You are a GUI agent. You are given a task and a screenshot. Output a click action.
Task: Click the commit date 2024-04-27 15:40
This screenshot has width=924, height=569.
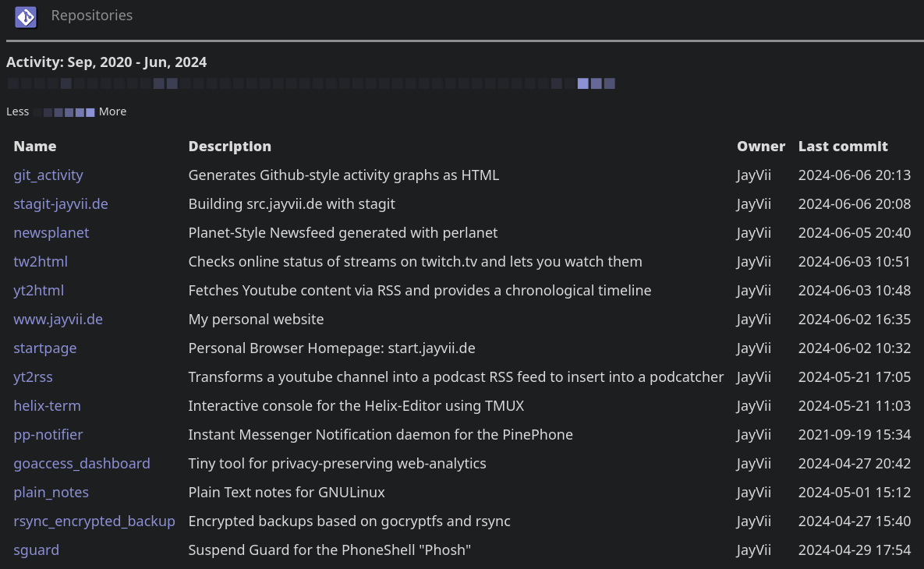(855, 521)
